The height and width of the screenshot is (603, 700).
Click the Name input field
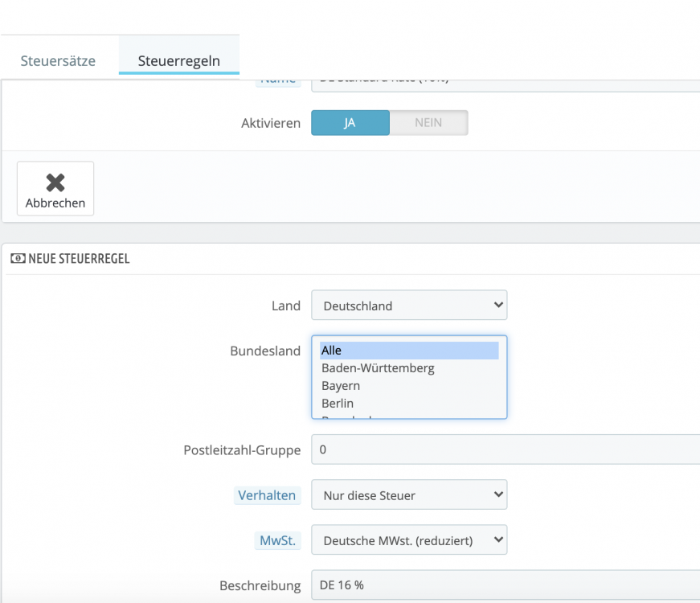505,81
